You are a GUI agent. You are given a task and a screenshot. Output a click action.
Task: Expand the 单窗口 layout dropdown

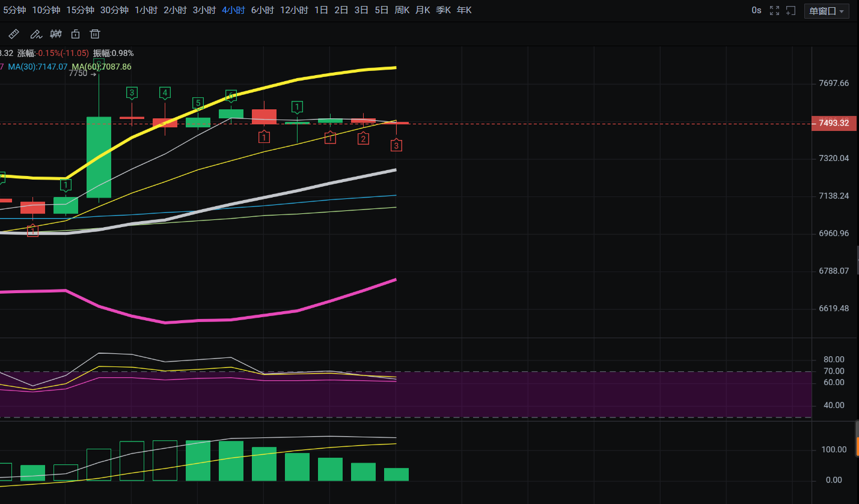(827, 11)
